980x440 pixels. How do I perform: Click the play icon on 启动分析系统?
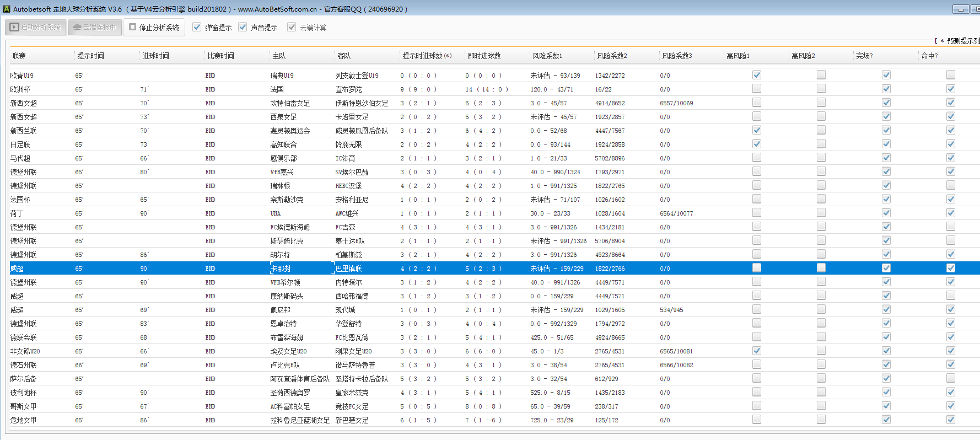(14, 27)
